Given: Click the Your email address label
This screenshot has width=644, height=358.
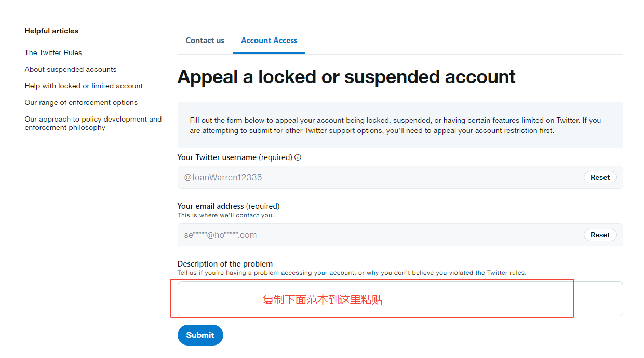Looking at the screenshot, I should (x=229, y=206).
